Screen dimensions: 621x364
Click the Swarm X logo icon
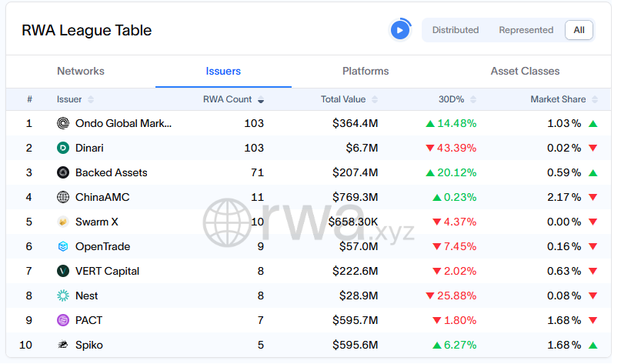[63, 222]
